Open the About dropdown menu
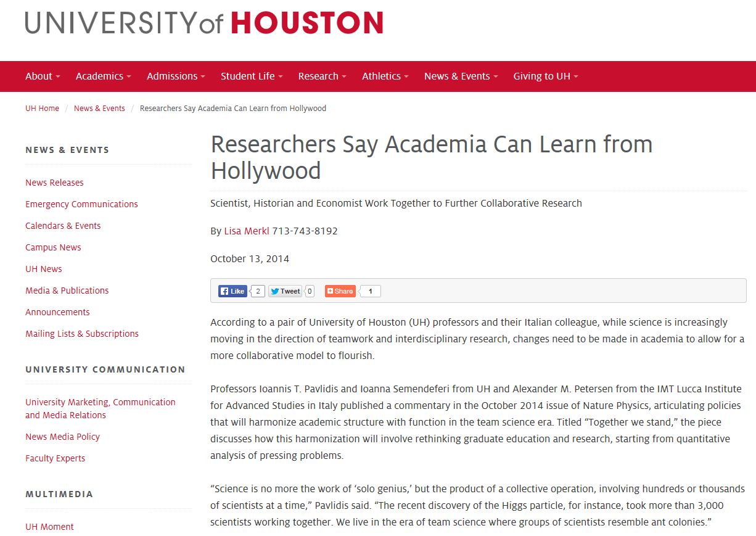Screen dimensions: 756x536 pyautogui.click(x=43, y=76)
